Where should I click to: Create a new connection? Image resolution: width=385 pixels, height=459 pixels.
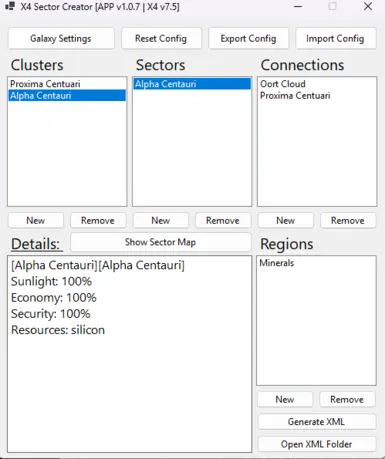tap(286, 220)
